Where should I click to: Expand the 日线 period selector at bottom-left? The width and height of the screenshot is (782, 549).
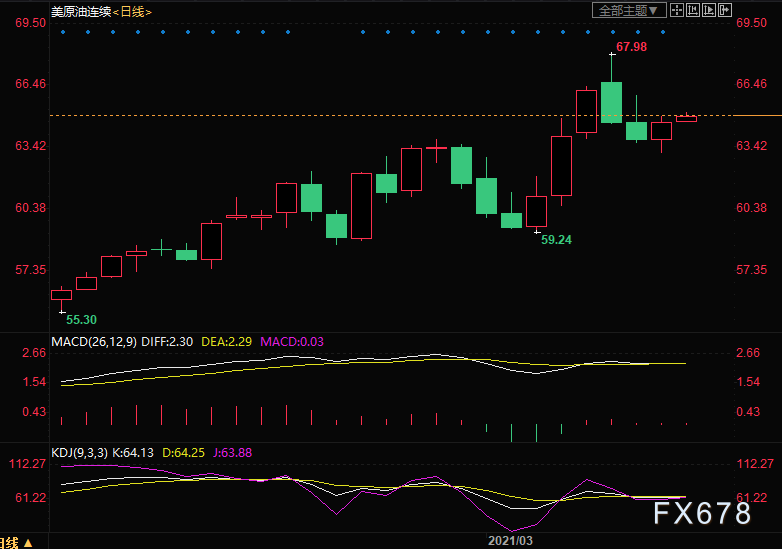14,541
